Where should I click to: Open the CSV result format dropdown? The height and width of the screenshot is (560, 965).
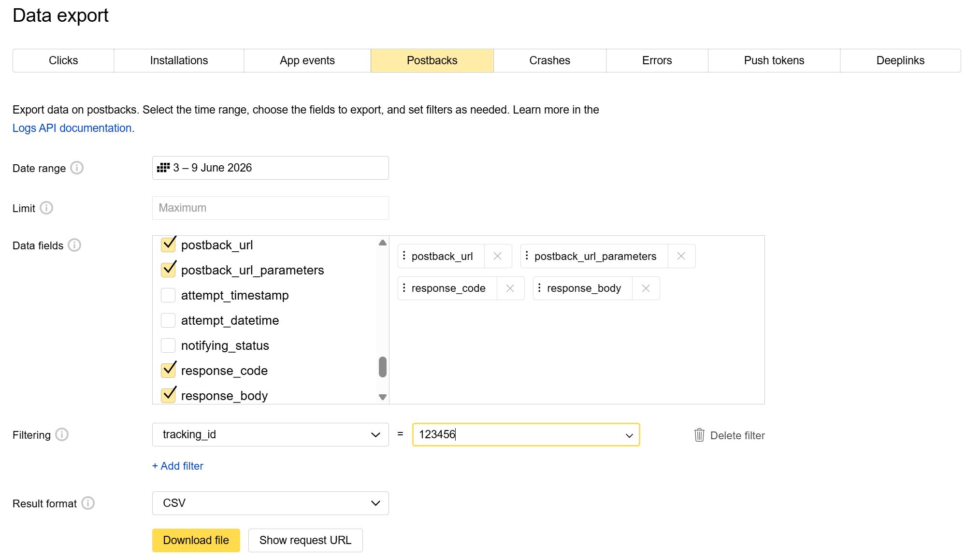271,503
